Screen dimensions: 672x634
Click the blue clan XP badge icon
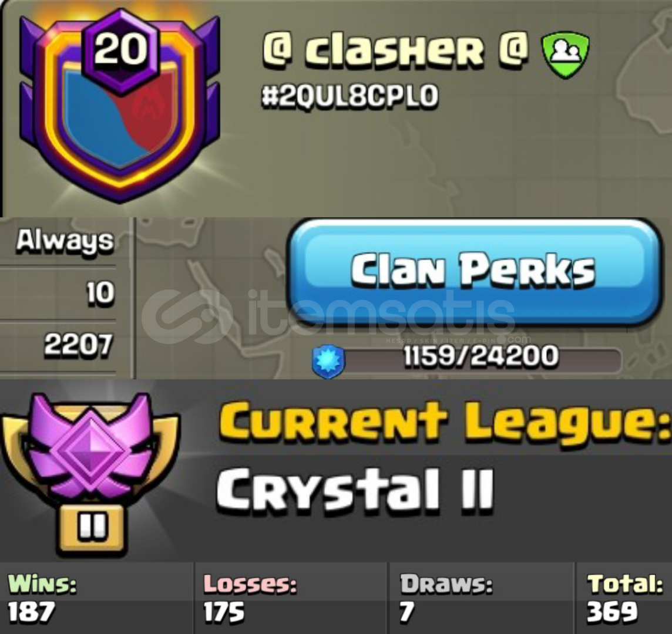tap(328, 361)
